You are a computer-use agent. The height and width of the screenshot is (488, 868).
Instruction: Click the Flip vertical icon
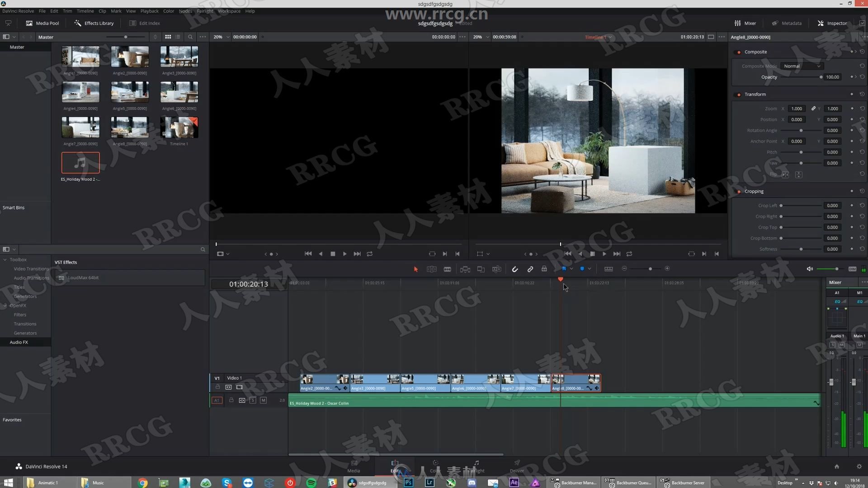(x=799, y=174)
